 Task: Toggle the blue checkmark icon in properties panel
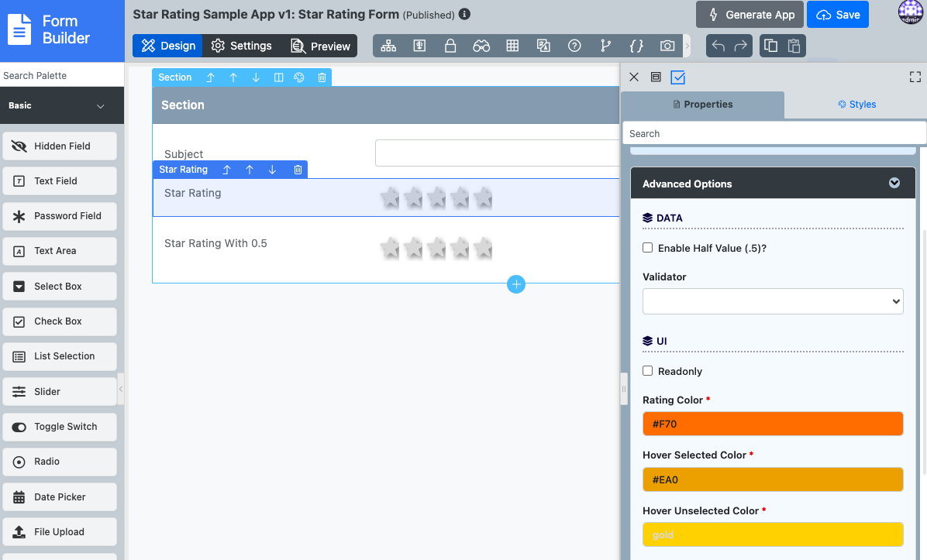coord(678,77)
